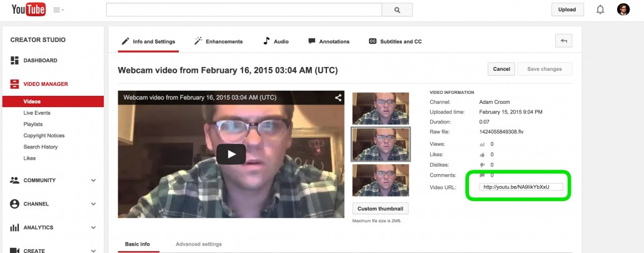
Task: Switch to Info and Settings tab
Action: coord(148,41)
